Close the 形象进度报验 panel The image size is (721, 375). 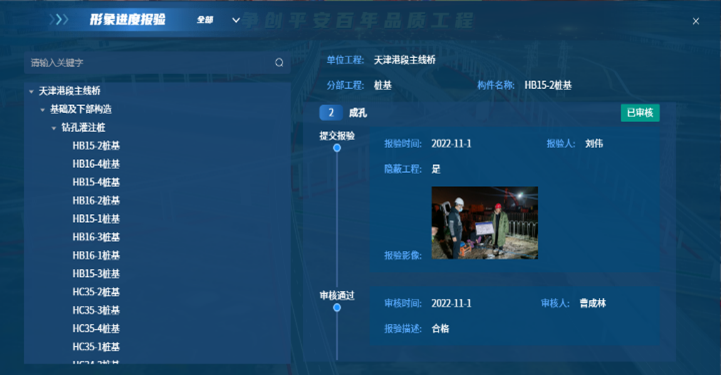[696, 21]
